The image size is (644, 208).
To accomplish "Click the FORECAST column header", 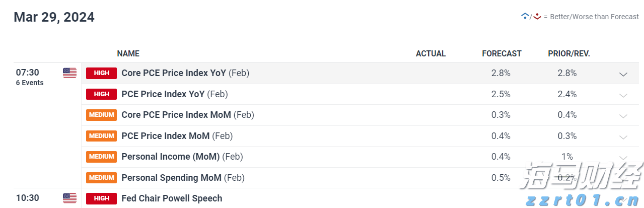I will [502, 53].
